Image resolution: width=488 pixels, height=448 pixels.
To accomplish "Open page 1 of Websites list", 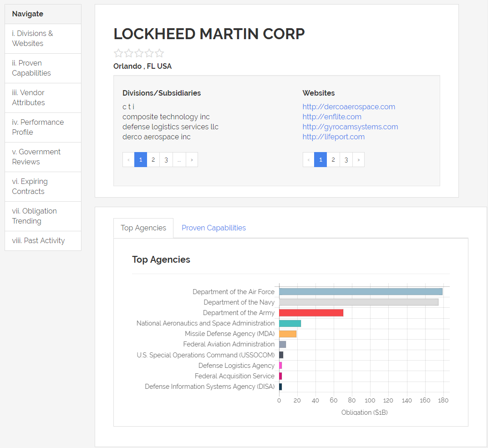I will [x=320, y=160].
